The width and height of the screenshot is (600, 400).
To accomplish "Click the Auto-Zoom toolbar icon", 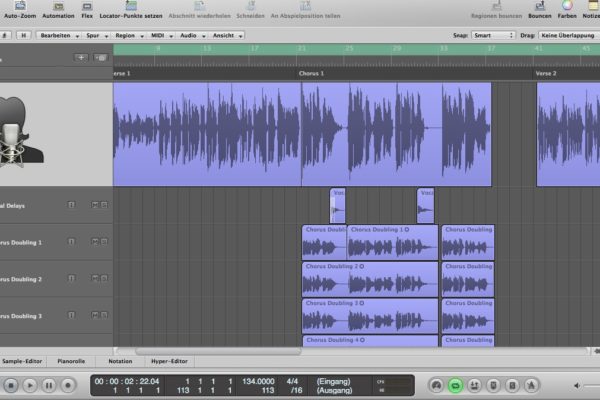I will 20,6.
